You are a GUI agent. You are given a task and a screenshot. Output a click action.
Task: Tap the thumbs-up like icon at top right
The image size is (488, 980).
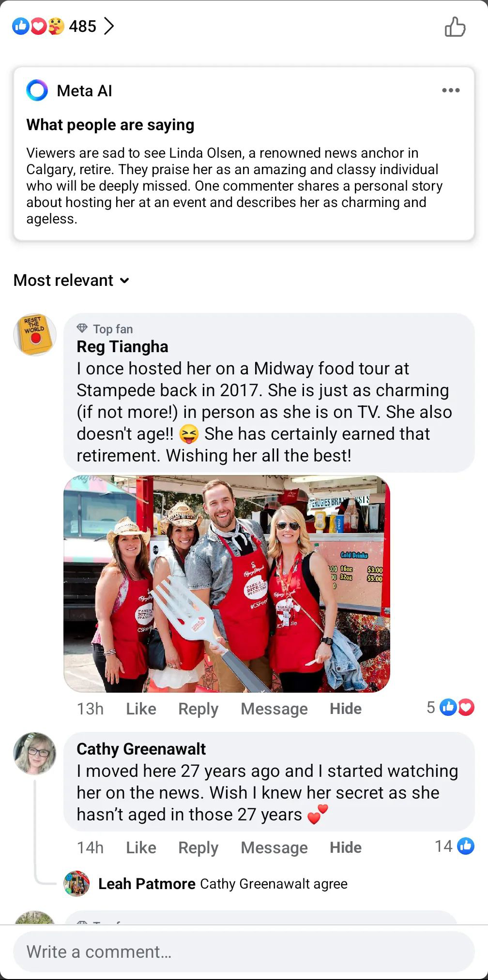coord(455,27)
